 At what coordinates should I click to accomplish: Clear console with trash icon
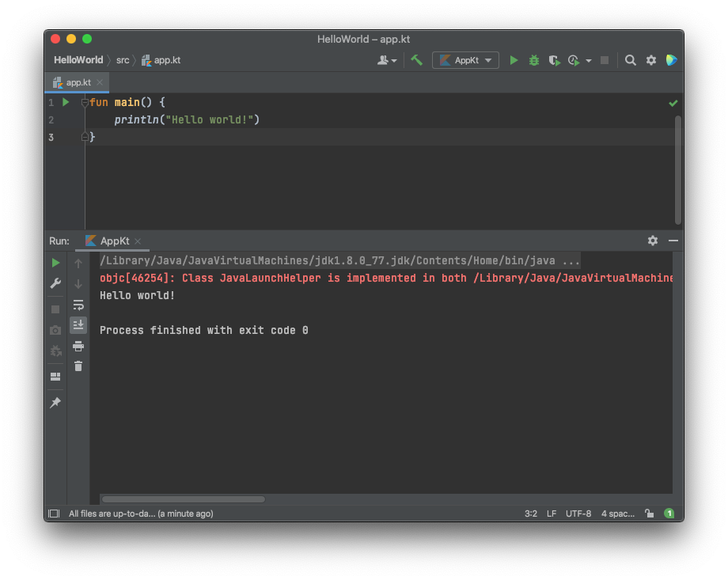click(78, 366)
